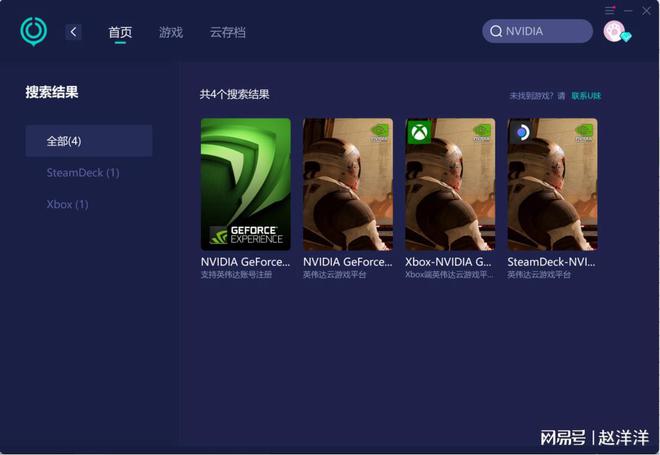
Task: Click the NVIDIA badge on the SteamDeck cover
Action: (584, 133)
